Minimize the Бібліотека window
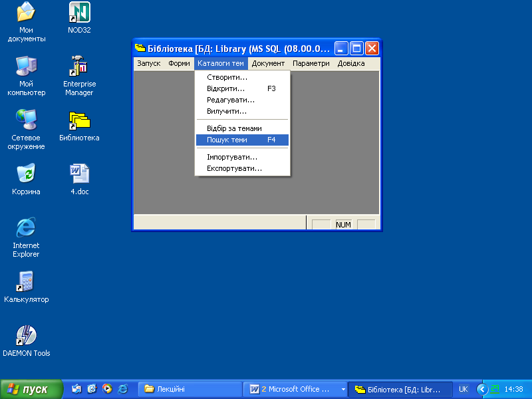The image size is (532, 399). pos(341,49)
